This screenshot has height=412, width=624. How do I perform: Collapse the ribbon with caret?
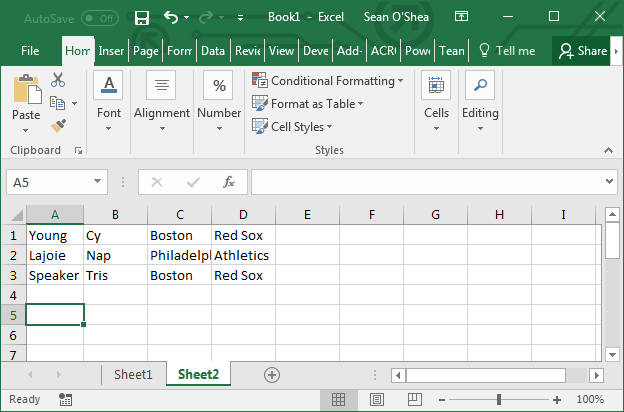click(608, 150)
